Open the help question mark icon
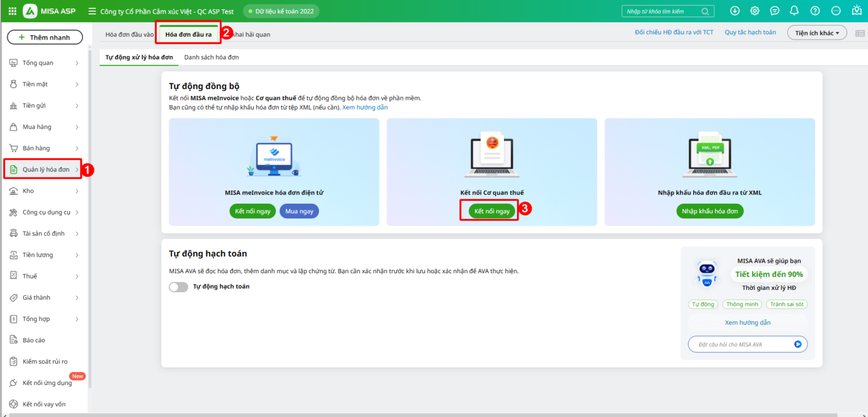868x417 pixels. point(815,11)
